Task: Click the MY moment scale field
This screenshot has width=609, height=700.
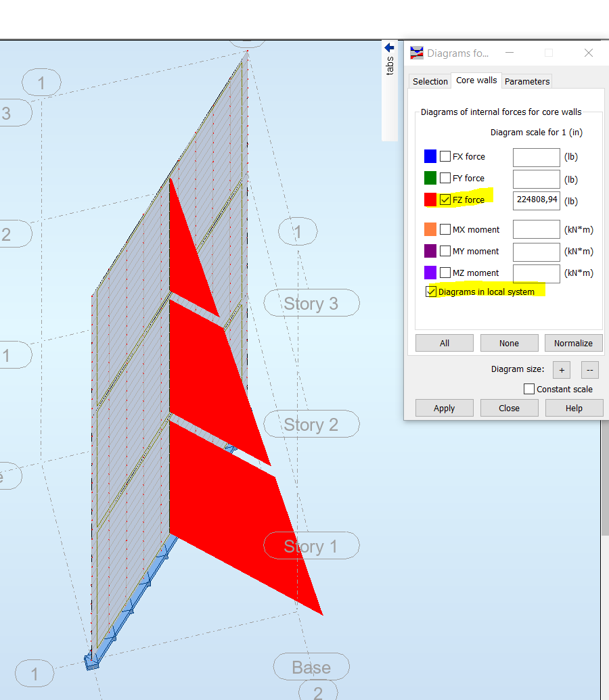Action: click(x=536, y=252)
